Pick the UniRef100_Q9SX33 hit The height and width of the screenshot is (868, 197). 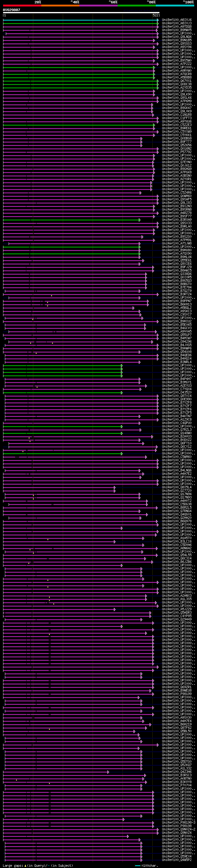pyautogui.click(x=177, y=223)
